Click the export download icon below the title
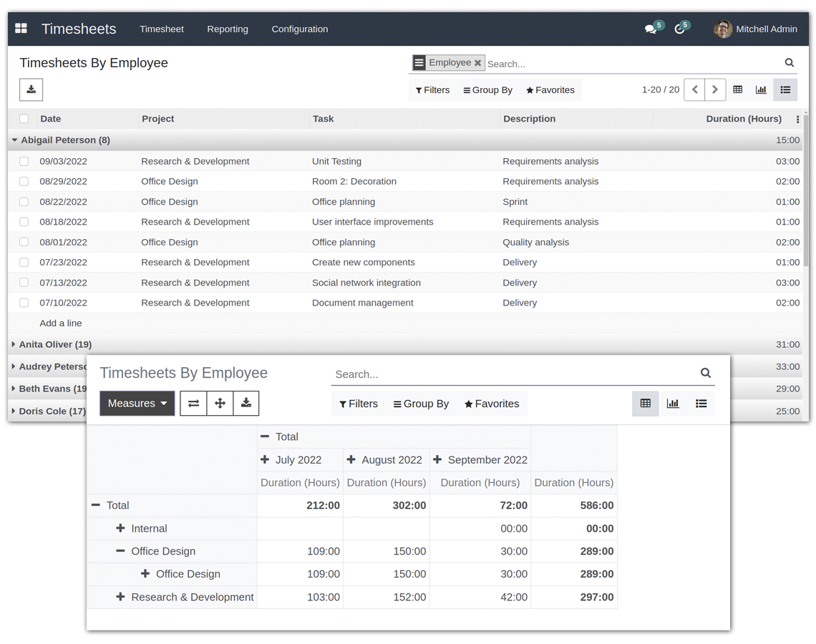 (x=31, y=89)
